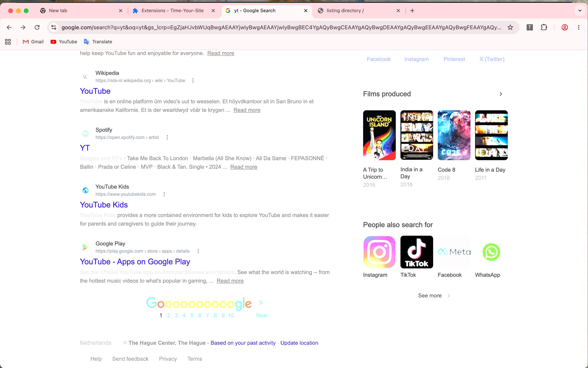The image size is (588, 368).
Task: Open more options for Google Play result
Action: 198,251
